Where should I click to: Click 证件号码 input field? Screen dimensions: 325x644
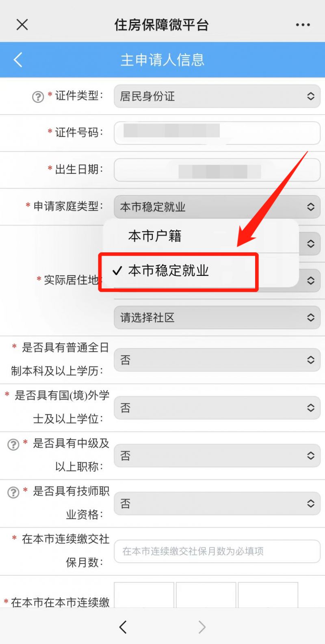click(x=217, y=133)
